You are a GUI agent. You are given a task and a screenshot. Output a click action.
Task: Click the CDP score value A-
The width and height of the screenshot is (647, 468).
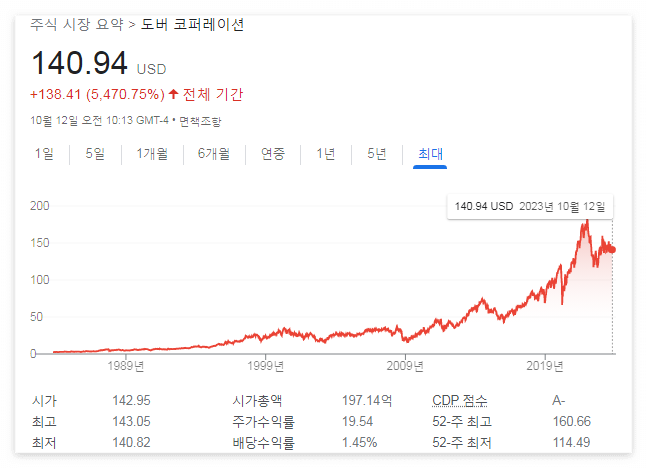click(559, 400)
